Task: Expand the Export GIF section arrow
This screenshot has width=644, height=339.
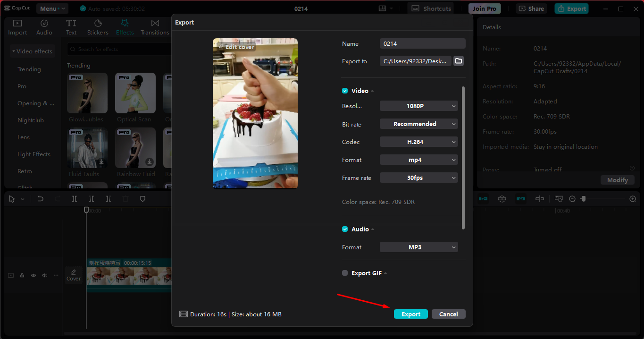Action: (x=385, y=273)
